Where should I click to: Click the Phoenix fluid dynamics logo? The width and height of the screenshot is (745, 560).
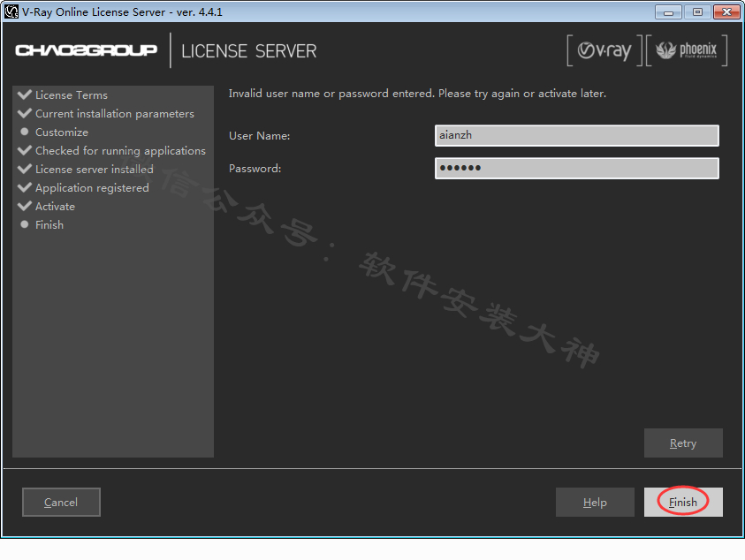[687, 49]
